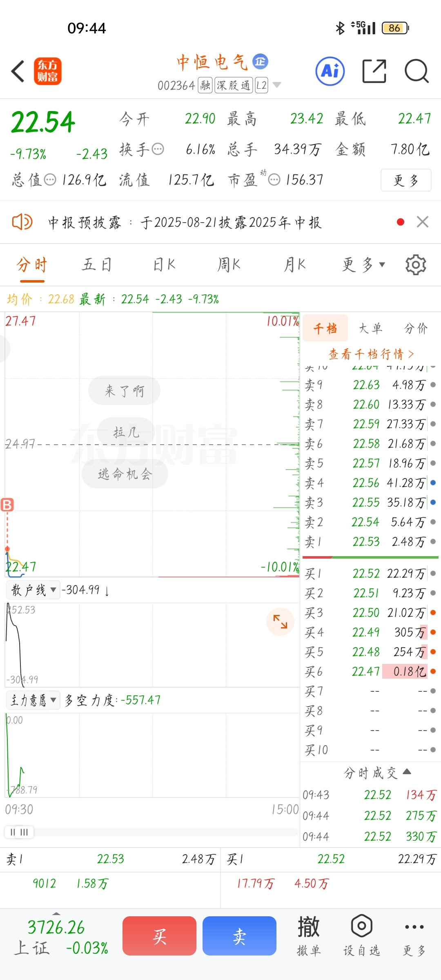This screenshot has height=980, width=441.
Task: Tap 撤单 cancel order icon
Action: [x=309, y=936]
